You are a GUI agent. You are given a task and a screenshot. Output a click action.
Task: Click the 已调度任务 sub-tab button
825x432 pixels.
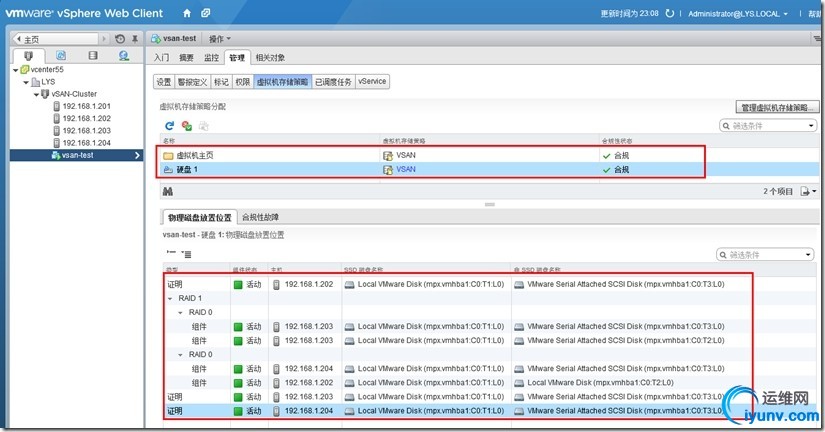point(333,82)
